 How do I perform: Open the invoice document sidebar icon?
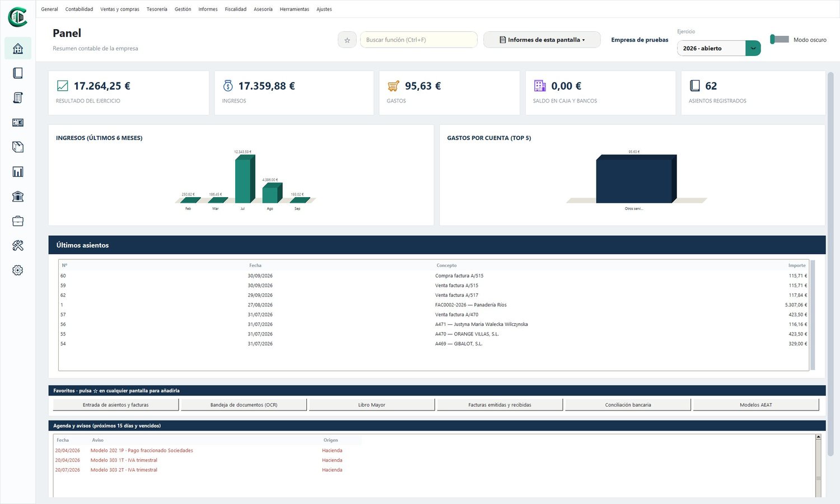pos(18,98)
